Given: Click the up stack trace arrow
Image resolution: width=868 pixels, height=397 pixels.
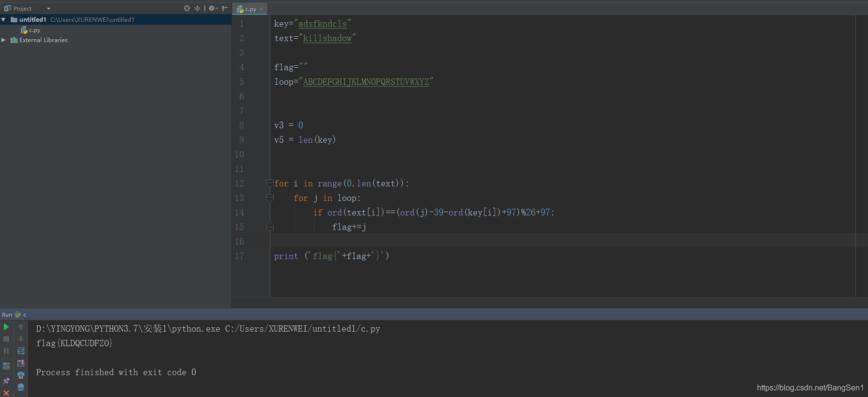Looking at the screenshot, I should (x=21, y=327).
